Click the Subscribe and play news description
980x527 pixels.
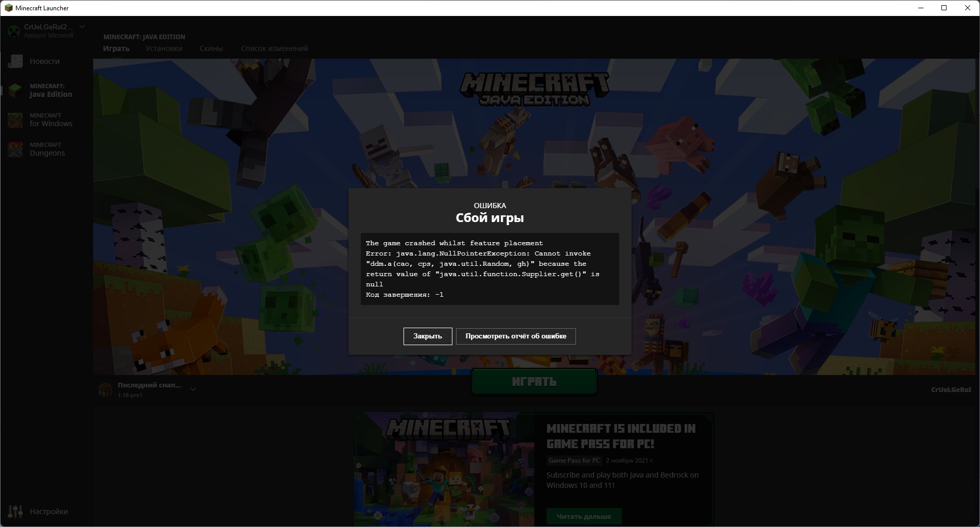tap(623, 480)
